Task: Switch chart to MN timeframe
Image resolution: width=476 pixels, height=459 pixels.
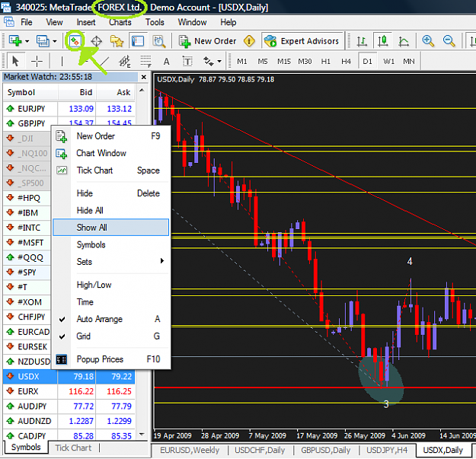Action: coord(409,62)
